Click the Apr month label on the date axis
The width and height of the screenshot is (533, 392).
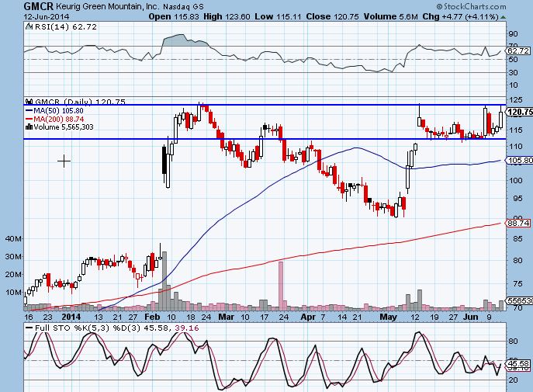pos(308,317)
